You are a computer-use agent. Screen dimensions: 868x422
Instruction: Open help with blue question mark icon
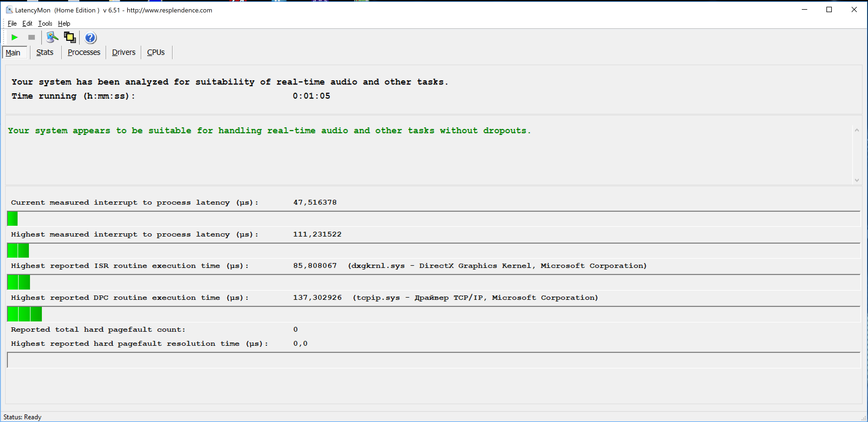pyautogui.click(x=90, y=38)
